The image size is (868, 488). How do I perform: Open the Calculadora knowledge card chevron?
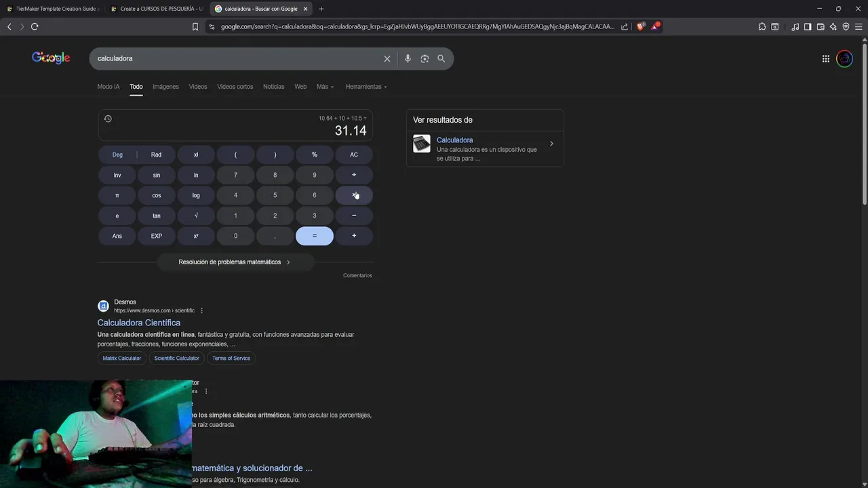pyautogui.click(x=551, y=144)
